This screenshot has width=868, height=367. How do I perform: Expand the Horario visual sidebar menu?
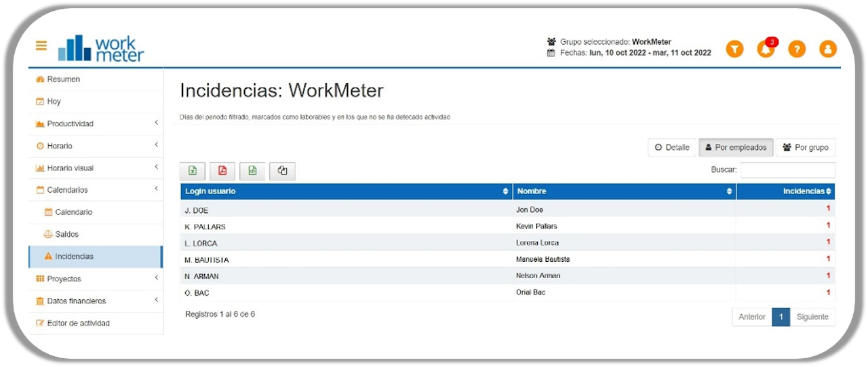pyautogui.click(x=95, y=168)
